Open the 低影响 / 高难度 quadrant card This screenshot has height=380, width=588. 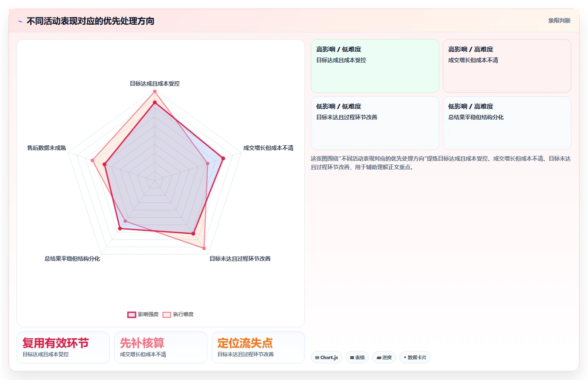[x=507, y=123]
